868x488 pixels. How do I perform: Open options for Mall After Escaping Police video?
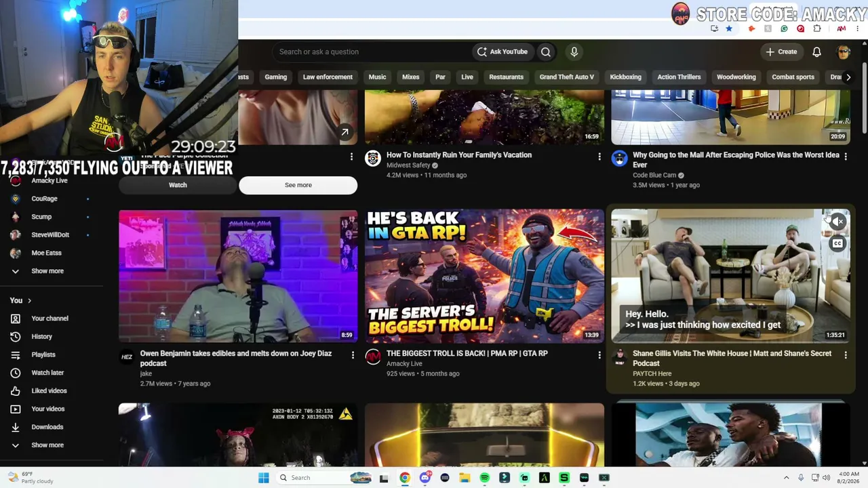click(x=845, y=157)
